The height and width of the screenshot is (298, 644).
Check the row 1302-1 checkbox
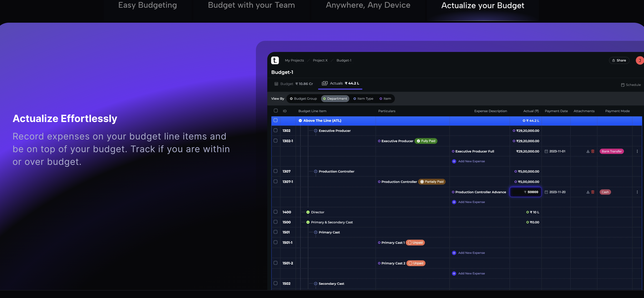click(275, 141)
